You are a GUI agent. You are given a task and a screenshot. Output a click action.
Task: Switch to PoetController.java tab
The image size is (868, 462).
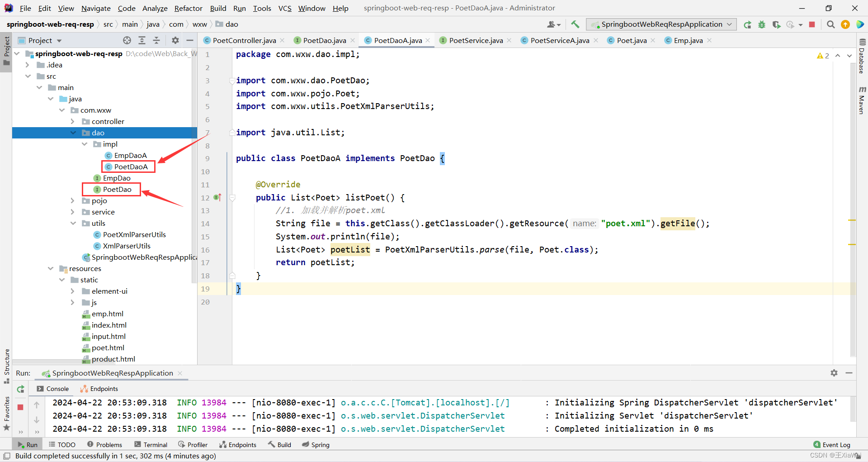click(x=244, y=40)
